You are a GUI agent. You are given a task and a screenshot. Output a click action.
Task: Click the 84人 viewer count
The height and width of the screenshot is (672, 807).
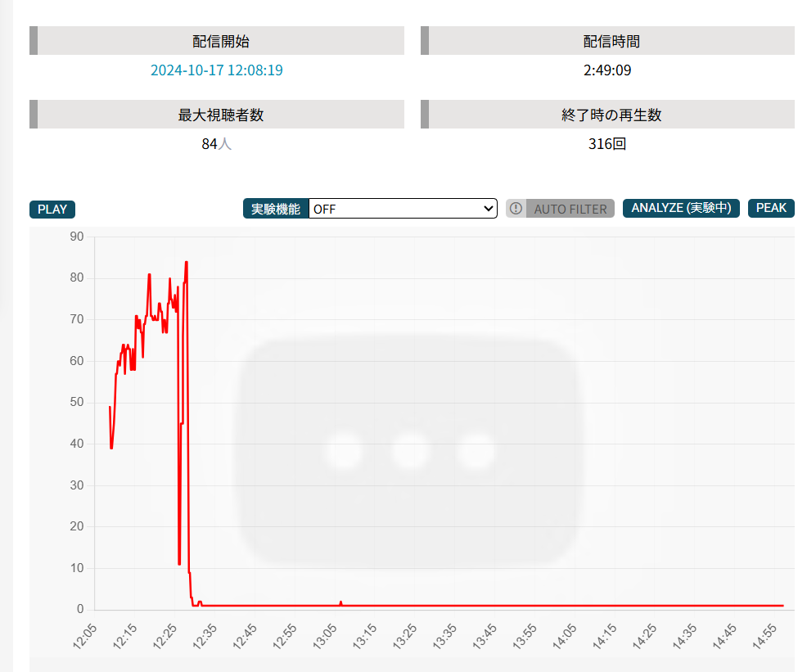pos(217,144)
